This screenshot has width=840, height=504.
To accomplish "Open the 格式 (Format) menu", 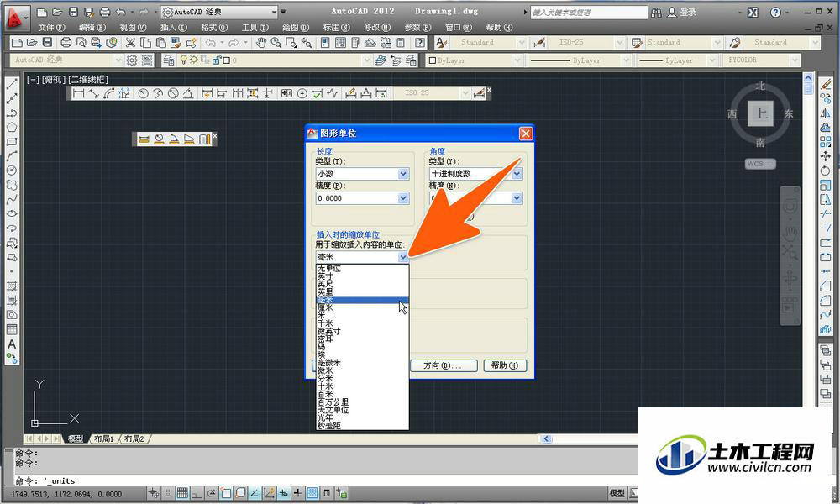I will [214, 28].
